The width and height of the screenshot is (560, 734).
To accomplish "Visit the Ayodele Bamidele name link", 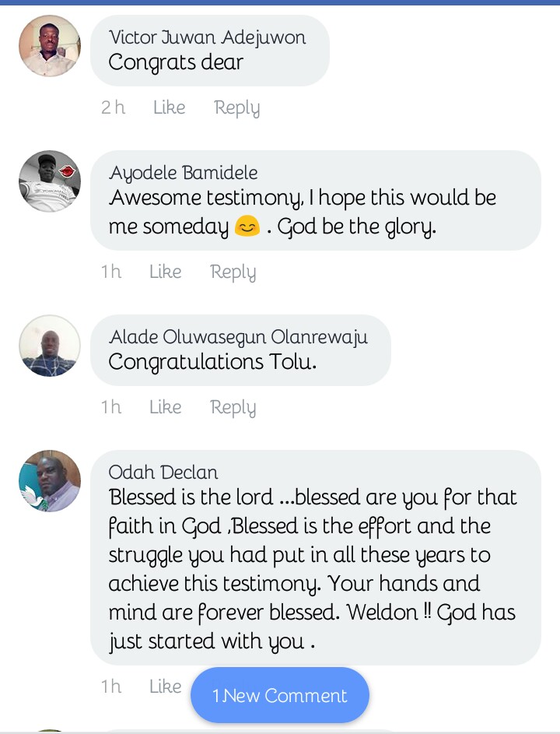I will pos(184,172).
